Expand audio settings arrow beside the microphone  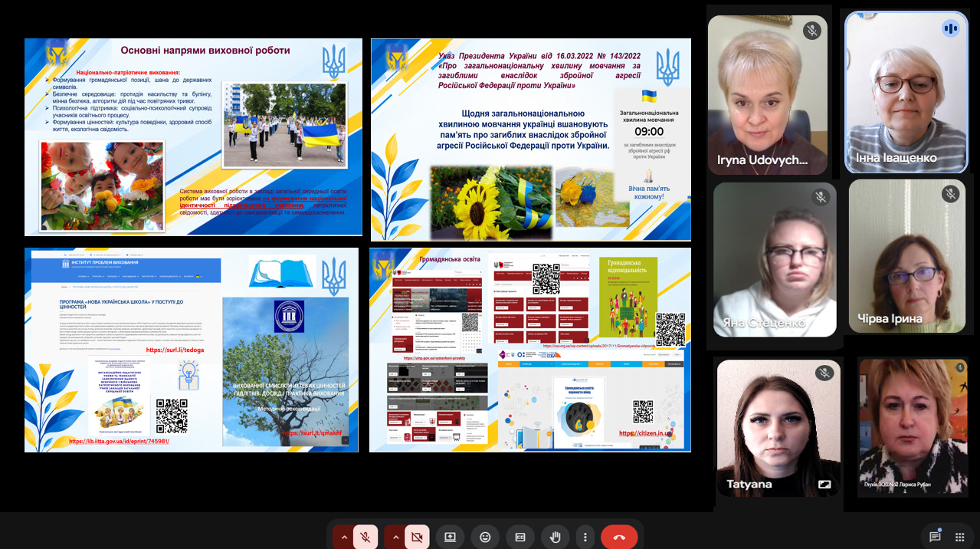[x=344, y=537]
